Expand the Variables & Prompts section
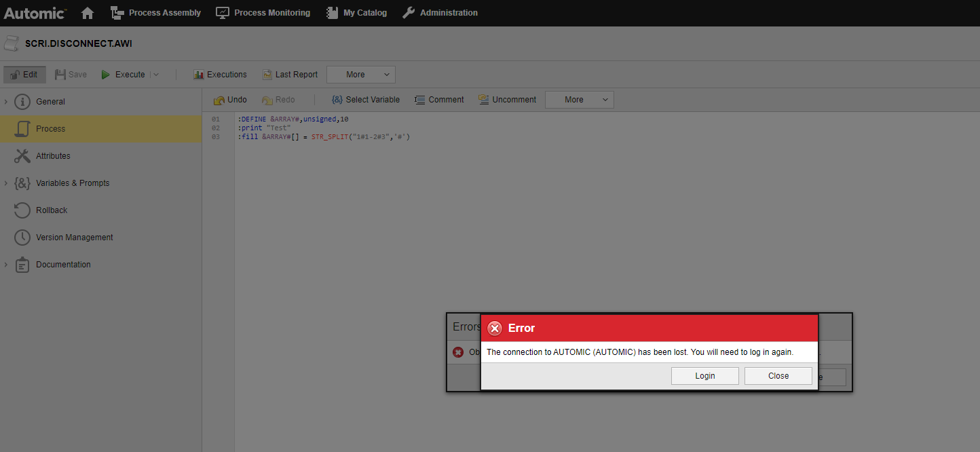Viewport: 980px width, 452px height. click(6, 183)
